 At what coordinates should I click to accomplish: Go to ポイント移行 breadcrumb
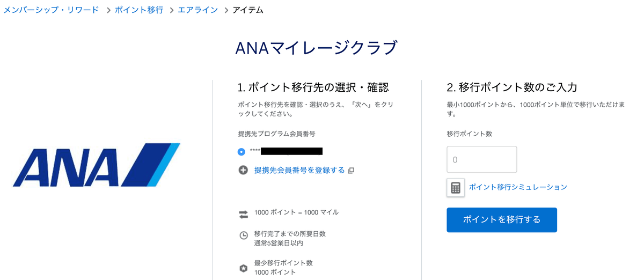click(139, 10)
